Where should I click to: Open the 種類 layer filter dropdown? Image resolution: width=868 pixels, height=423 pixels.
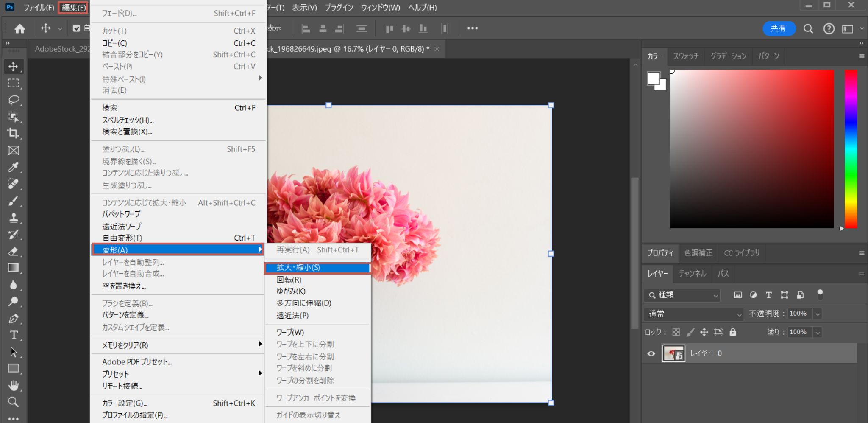682,295
